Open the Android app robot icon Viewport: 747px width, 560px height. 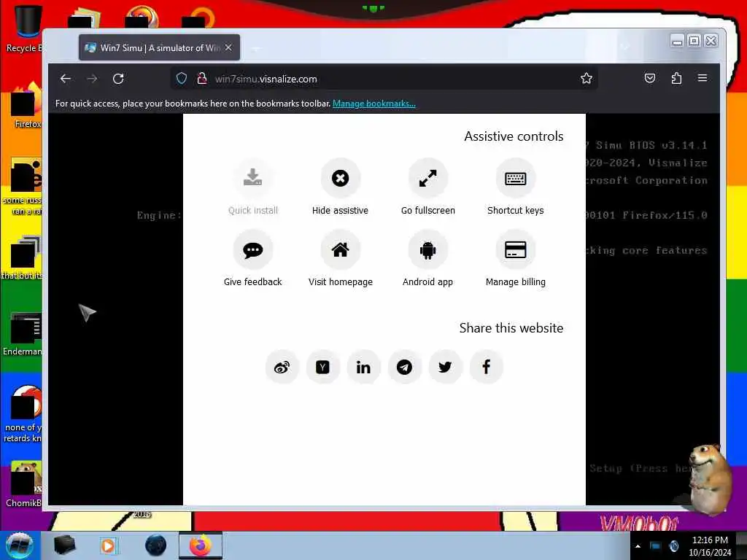pyautogui.click(x=427, y=249)
